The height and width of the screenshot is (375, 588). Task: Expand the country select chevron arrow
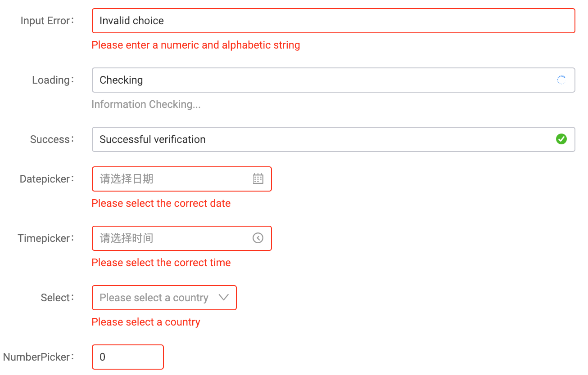224,298
